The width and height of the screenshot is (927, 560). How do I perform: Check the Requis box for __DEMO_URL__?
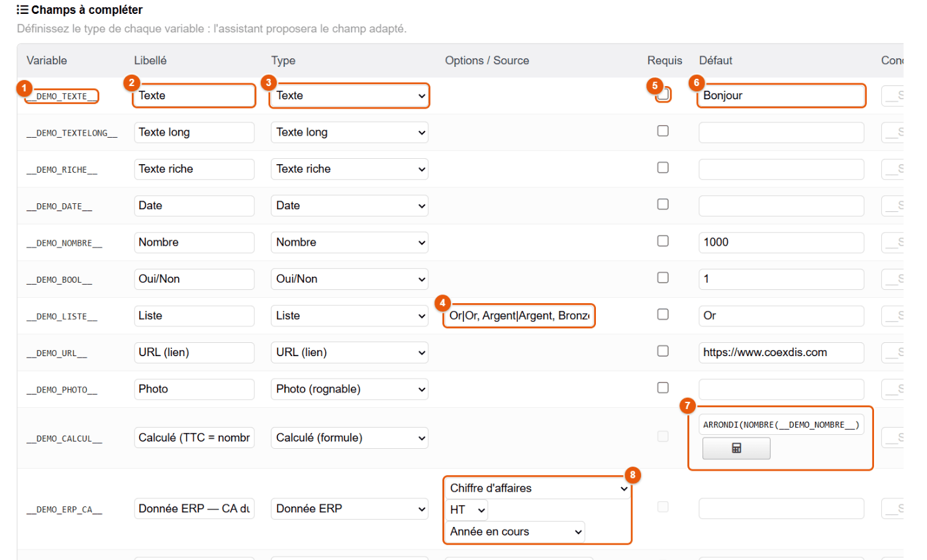tap(663, 351)
